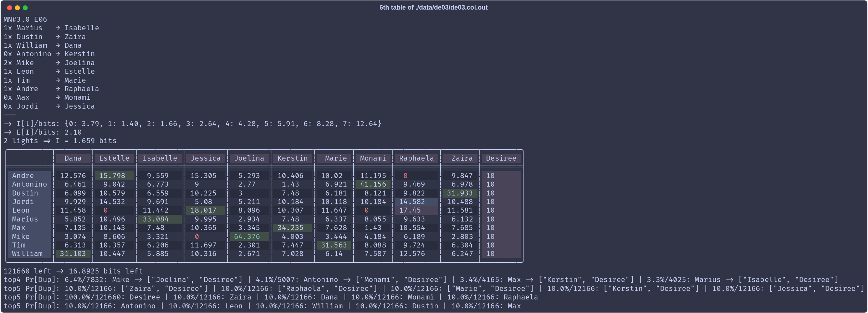The height and width of the screenshot is (313, 868).
Task: Click the highlighted cell '31.563'
Action: coord(334,245)
